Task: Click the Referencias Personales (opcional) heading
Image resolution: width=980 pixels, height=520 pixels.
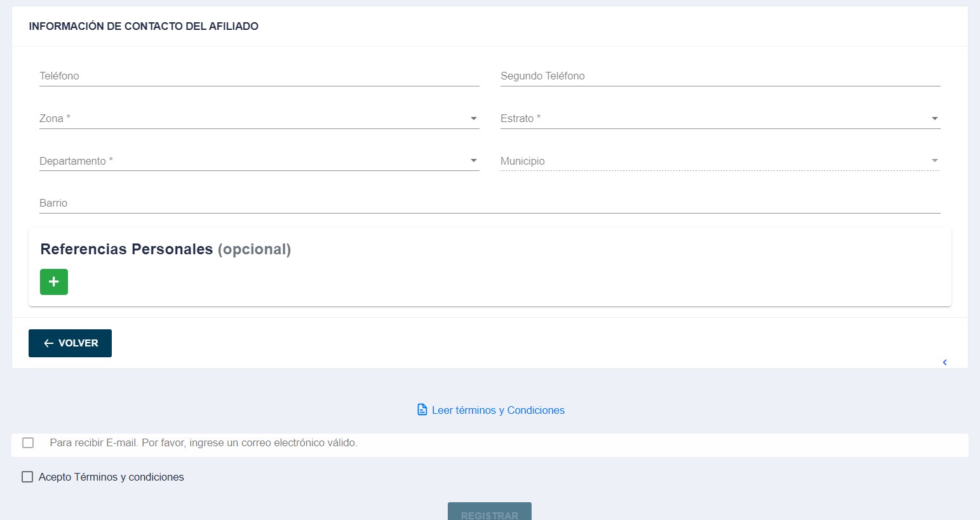Action: point(166,249)
